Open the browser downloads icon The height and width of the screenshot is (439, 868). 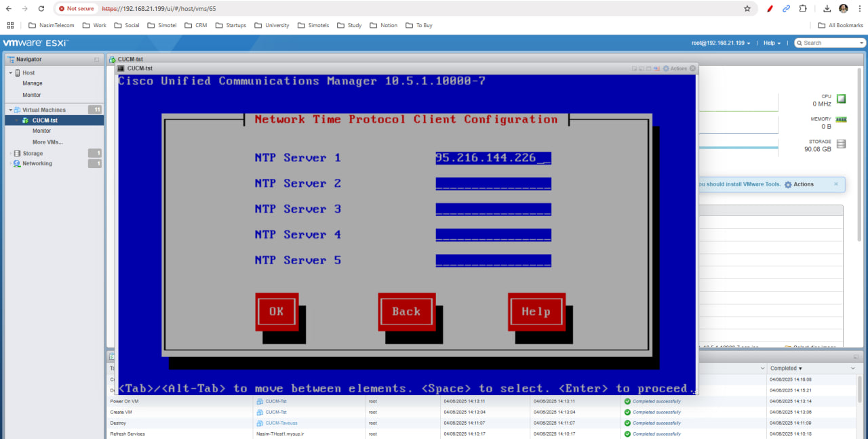827,9
